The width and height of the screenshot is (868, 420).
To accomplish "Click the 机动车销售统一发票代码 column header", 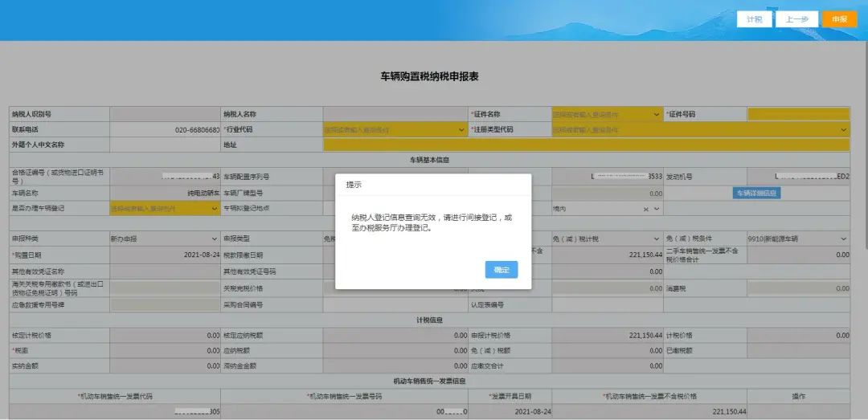I will [115, 397].
